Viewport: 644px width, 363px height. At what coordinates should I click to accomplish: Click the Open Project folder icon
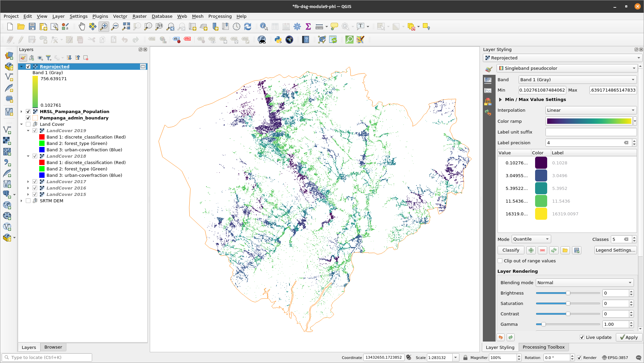tap(21, 27)
